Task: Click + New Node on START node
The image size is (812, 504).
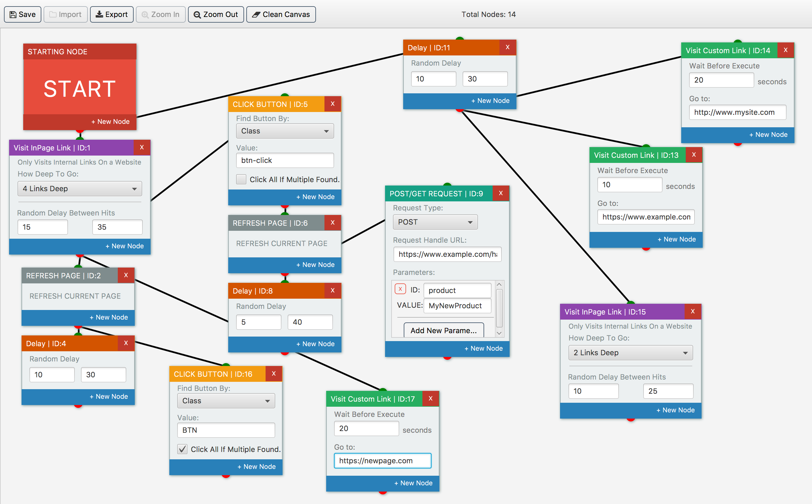Action: 110,122
